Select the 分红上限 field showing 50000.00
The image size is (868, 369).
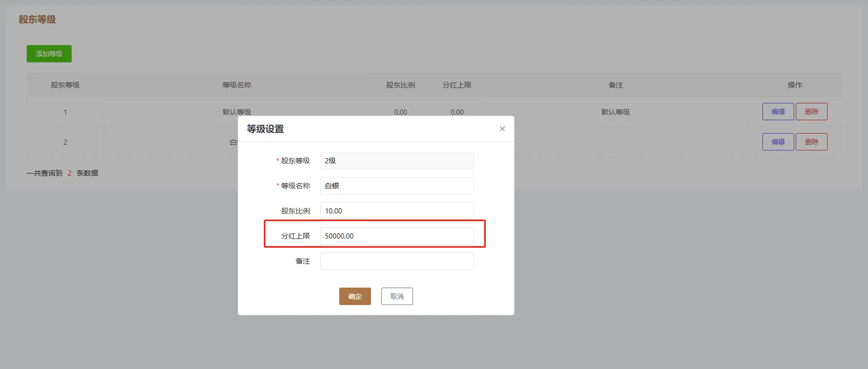pos(397,236)
